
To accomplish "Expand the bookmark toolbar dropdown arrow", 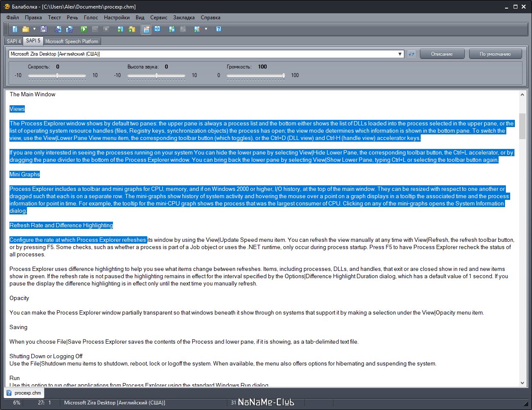I will 206,29.
